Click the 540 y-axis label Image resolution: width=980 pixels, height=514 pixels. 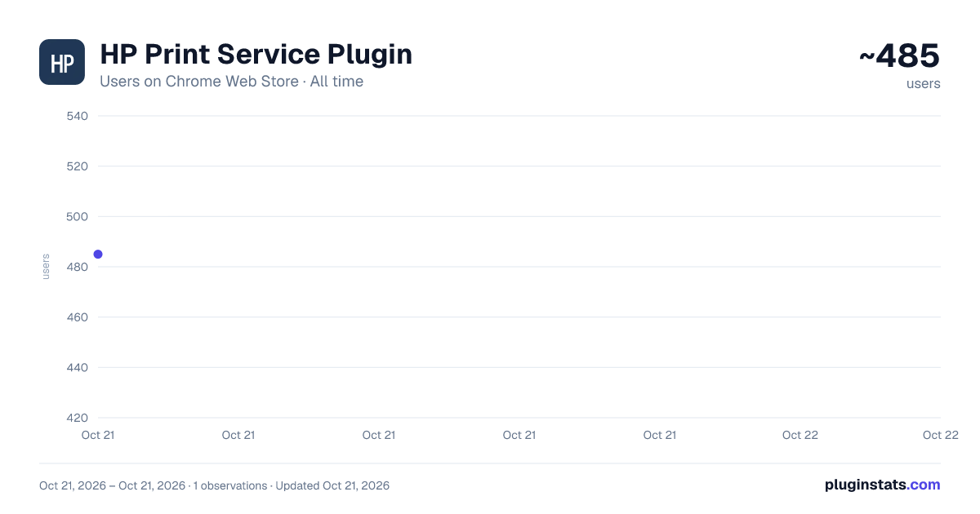[x=77, y=116]
